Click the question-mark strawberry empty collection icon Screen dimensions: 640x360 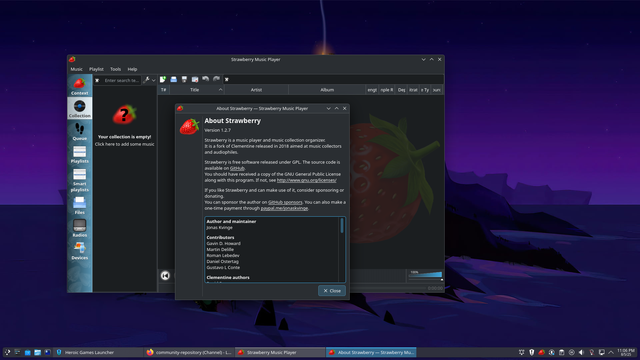124,115
